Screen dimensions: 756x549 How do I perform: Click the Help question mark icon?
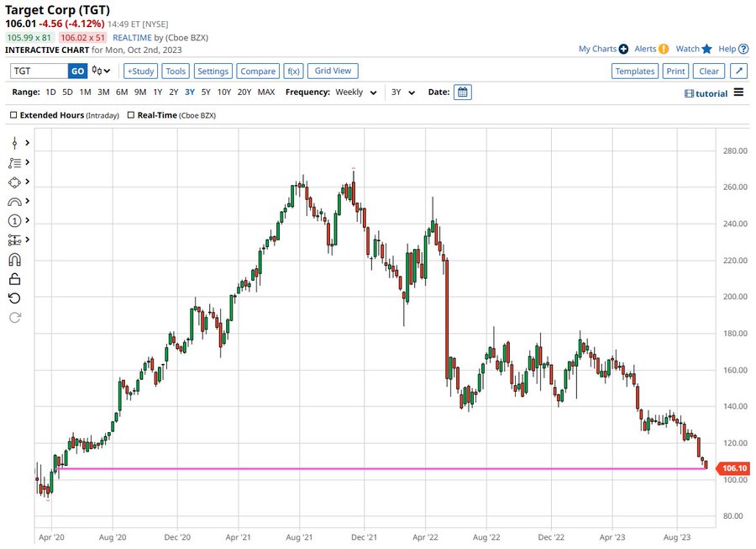(x=743, y=49)
